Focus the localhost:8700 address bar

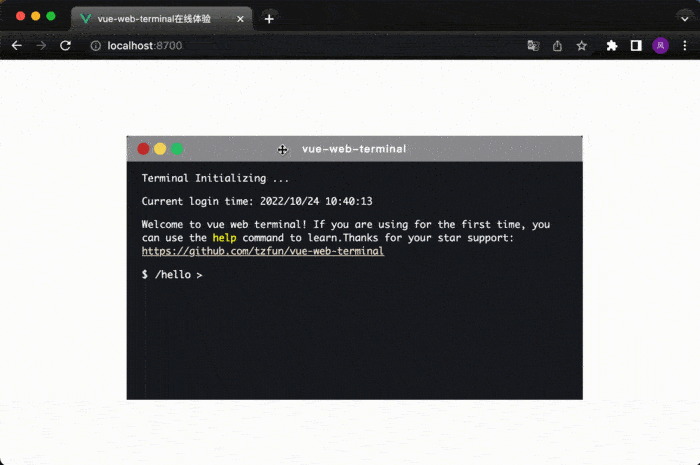coord(144,46)
